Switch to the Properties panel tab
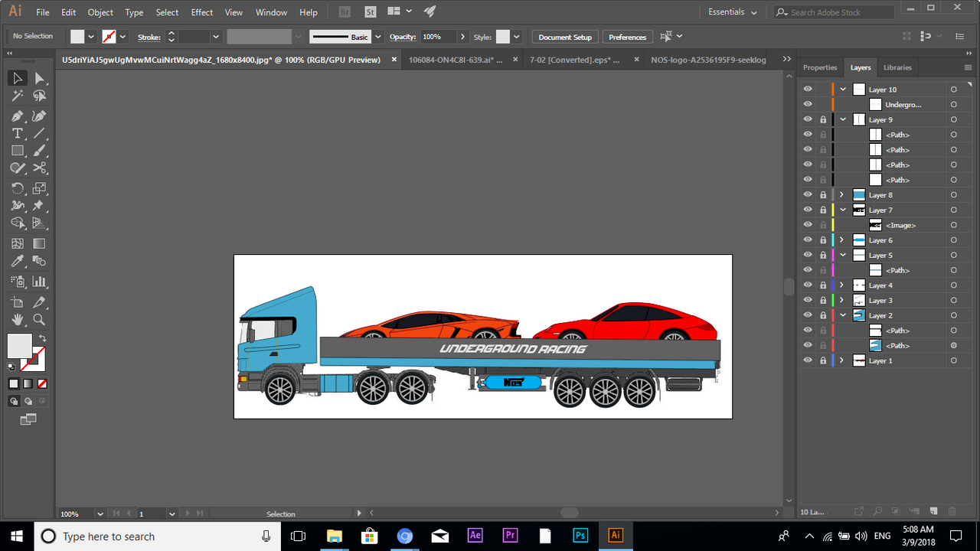This screenshot has height=551, width=980. pyautogui.click(x=820, y=67)
